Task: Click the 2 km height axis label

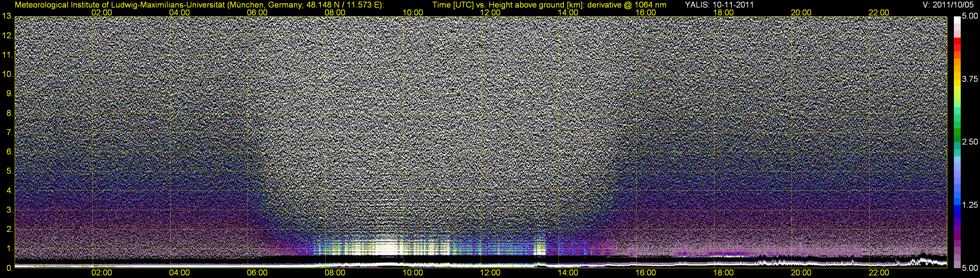Action: 9,229
